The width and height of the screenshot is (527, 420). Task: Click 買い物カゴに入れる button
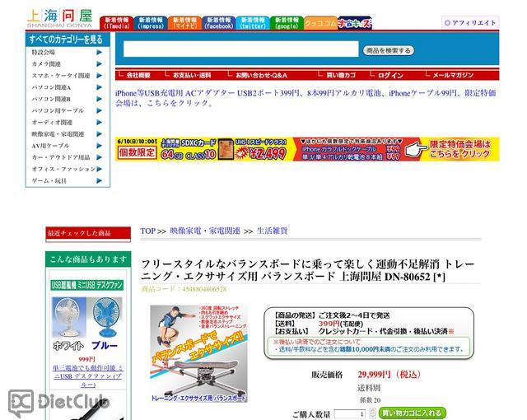tap(413, 413)
